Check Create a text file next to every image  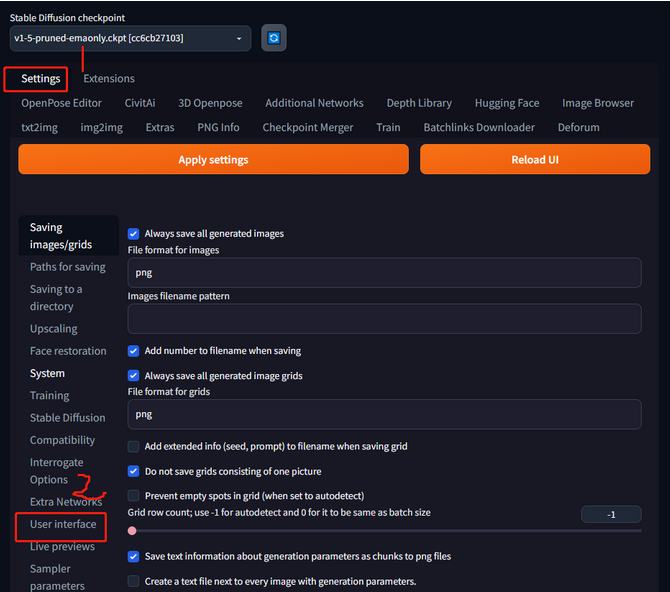[x=134, y=581]
